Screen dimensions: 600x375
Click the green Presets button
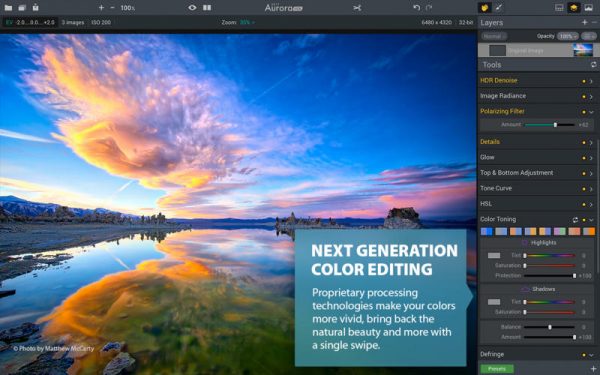pos(497,369)
